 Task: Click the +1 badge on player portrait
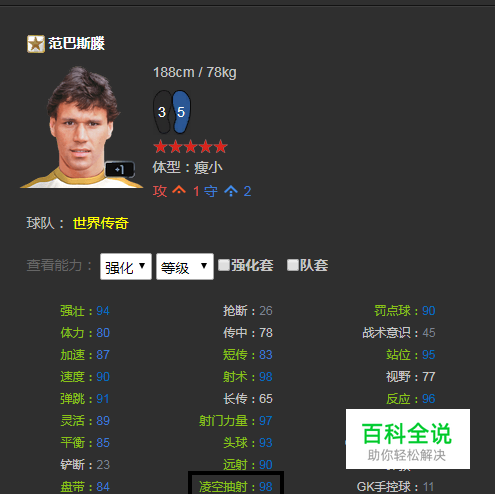(x=120, y=170)
